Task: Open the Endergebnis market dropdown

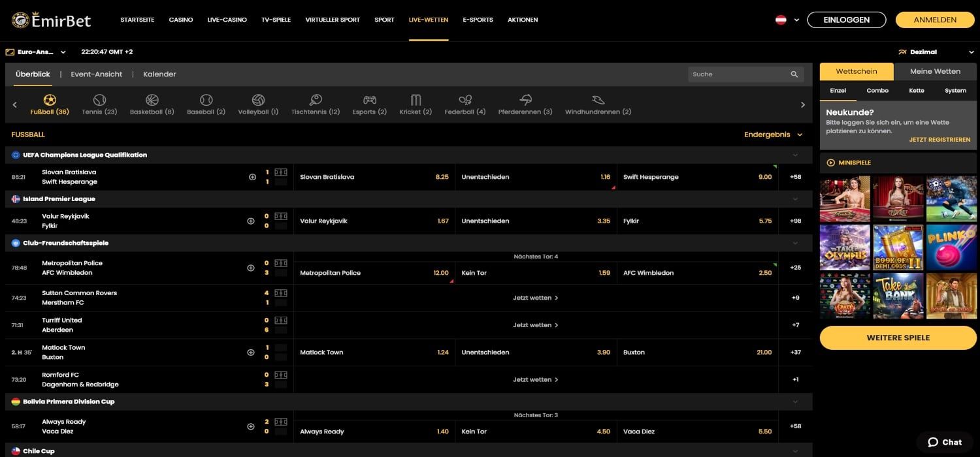Action: pyautogui.click(x=774, y=134)
